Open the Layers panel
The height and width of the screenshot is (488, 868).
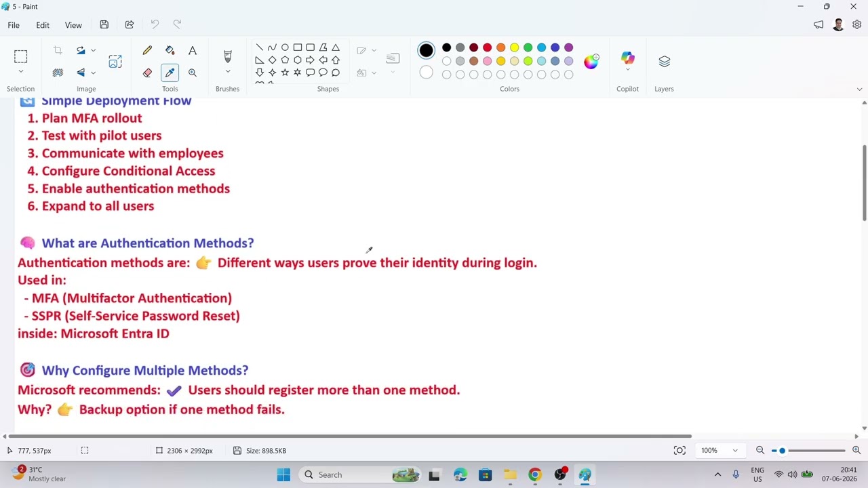[664, 62]
